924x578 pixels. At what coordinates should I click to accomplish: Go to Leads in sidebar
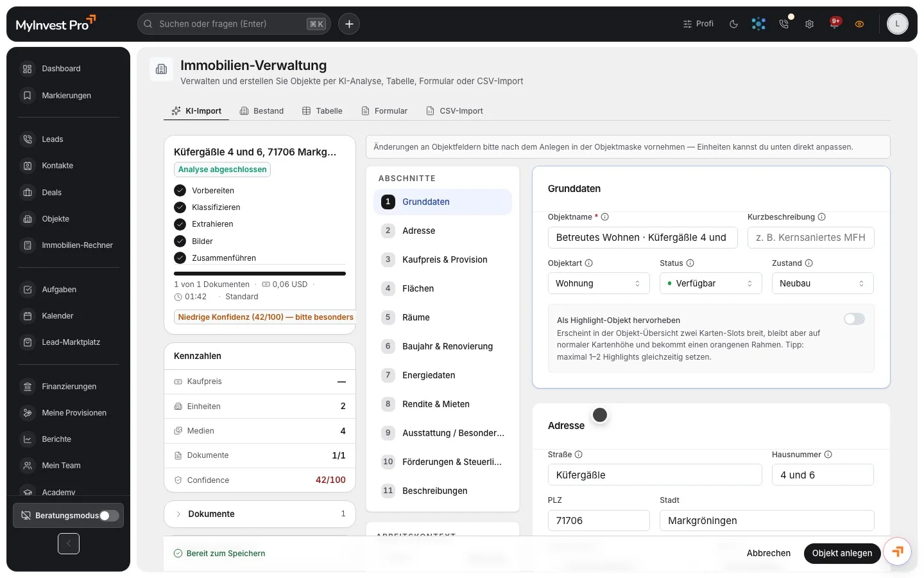69,139
